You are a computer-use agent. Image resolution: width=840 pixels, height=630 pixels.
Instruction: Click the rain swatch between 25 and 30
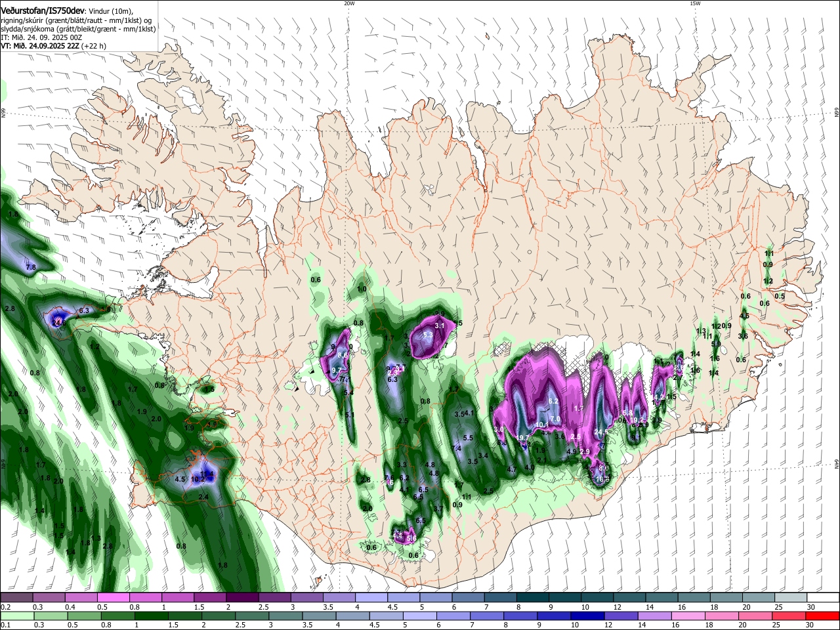[x=789, y=616]
